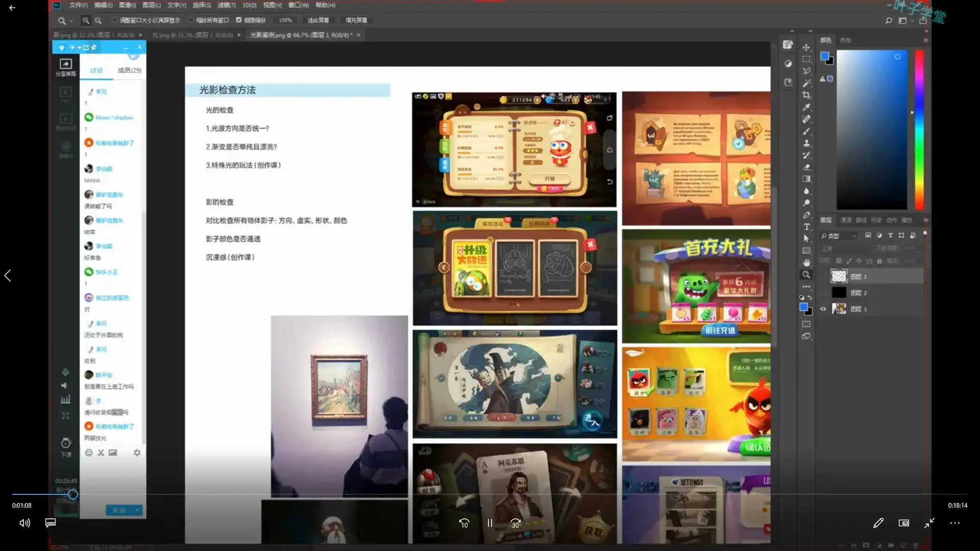Switch to 成员(29) tab in chat

point(129,70)
